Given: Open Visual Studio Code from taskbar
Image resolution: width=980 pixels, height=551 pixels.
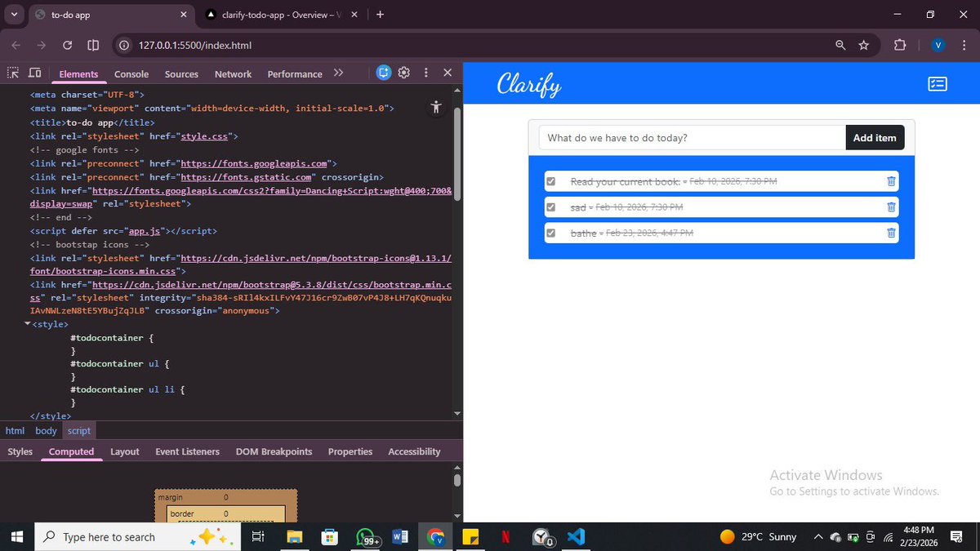Looking at the screenshot, I should click(x=576, y=537).
